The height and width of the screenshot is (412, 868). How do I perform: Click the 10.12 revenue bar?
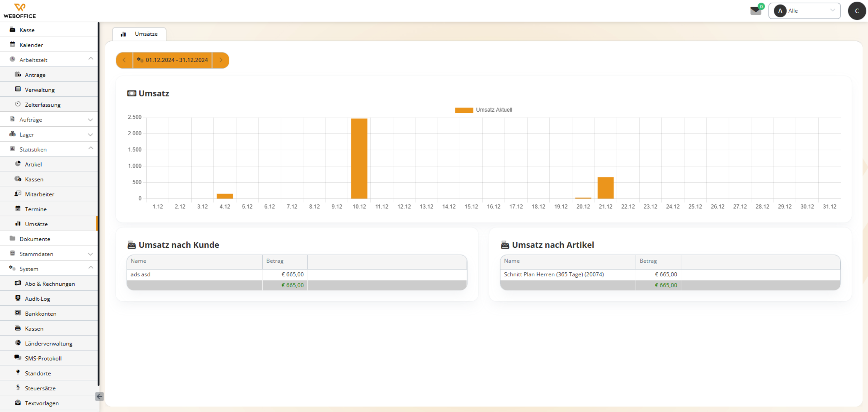(x=359, y=158)
